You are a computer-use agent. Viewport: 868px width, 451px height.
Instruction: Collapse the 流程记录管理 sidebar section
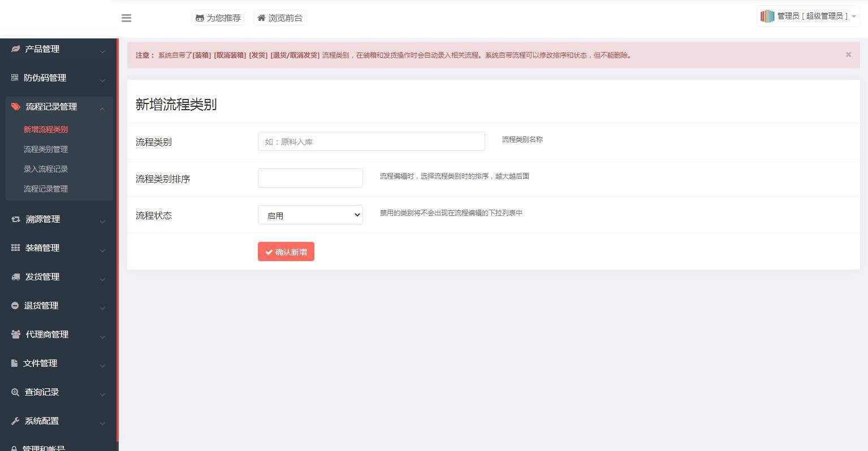pyautogui.click(x=102, y=108)
